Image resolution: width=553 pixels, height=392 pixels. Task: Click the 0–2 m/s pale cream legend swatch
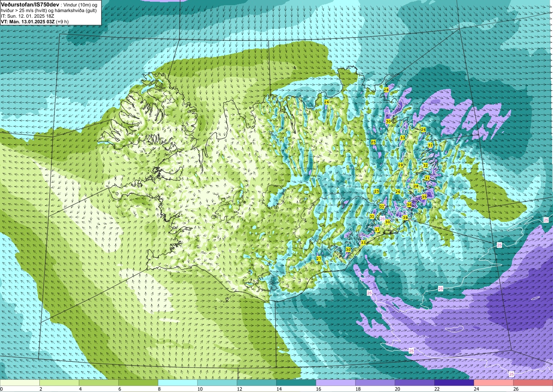click(x=20, y=383)
